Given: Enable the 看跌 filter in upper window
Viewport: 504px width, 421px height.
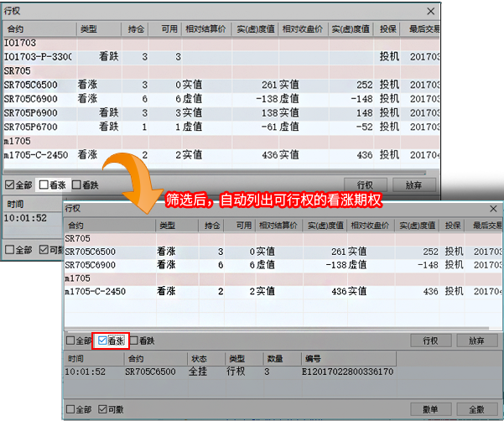Looking at the screenshot, I should [77, 185].
